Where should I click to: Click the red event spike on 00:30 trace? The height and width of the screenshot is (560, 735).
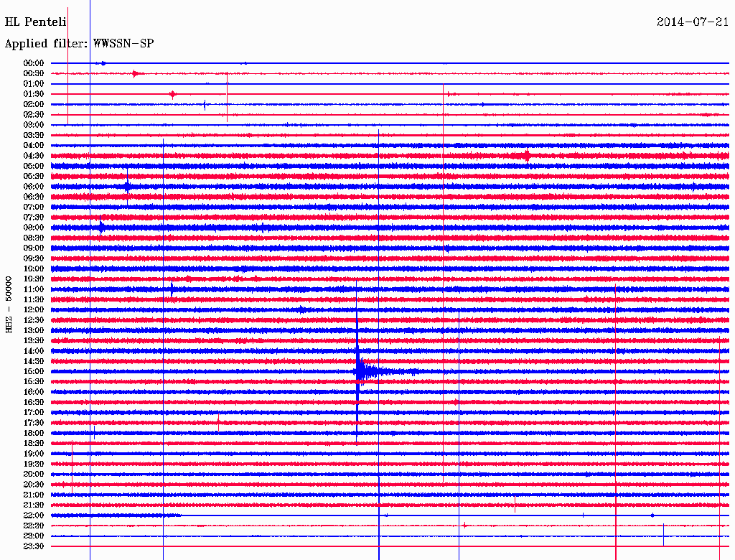[136, 74]
